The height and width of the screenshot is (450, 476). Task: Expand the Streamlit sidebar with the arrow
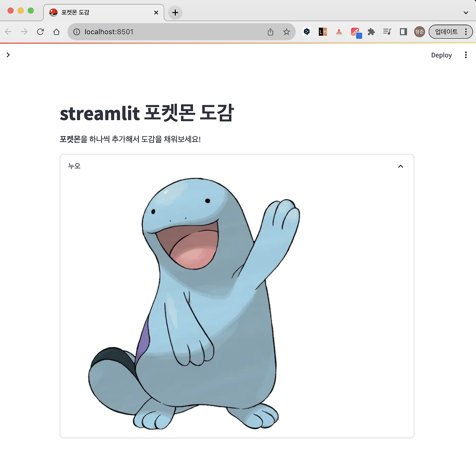(x=8, y=55)
